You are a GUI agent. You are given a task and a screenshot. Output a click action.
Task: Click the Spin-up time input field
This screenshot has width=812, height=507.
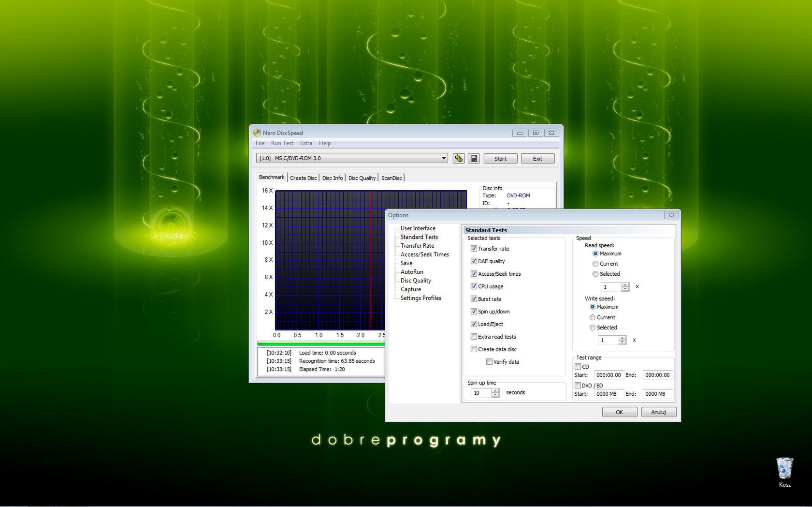[x=481, y=393]
